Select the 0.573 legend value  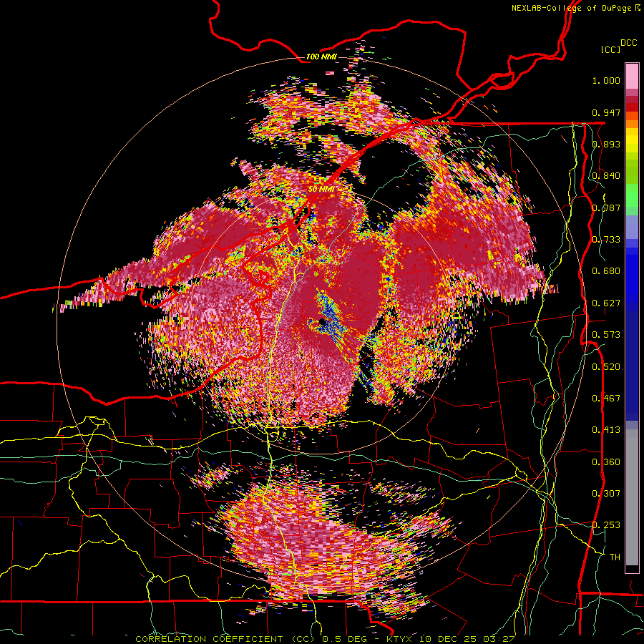[x=606, y=335]
